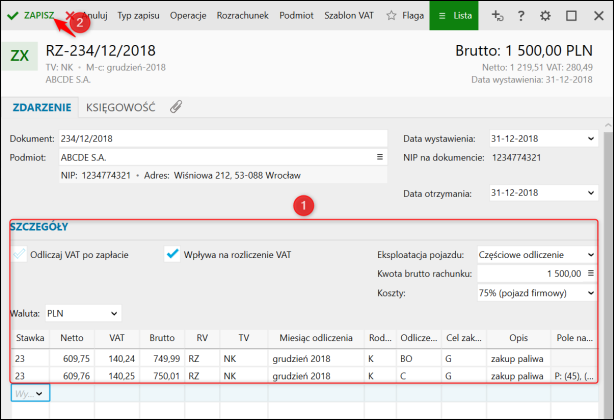
Task: Select VAT cell 140,24
Action: point(117,359)
